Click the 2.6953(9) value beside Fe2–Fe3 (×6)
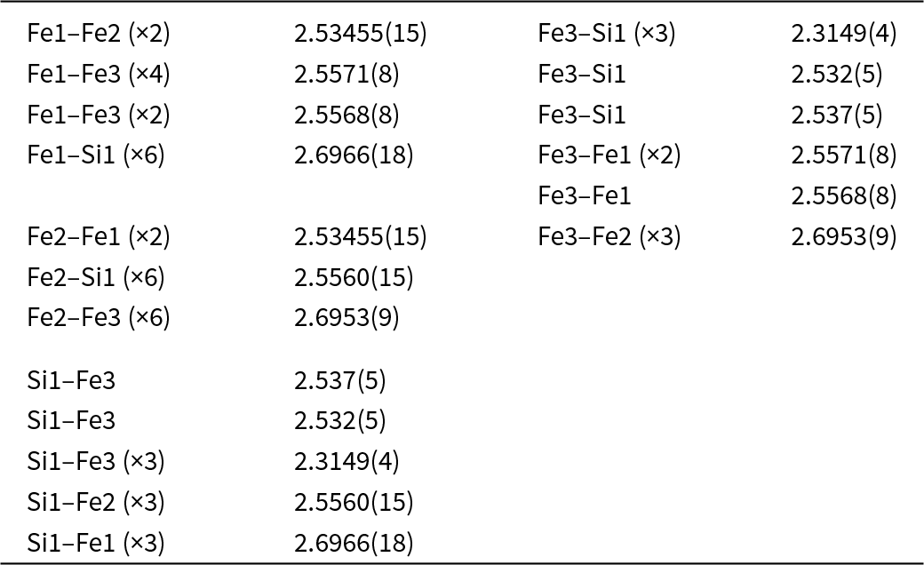924x565 pixels. [x=346, y=318]
